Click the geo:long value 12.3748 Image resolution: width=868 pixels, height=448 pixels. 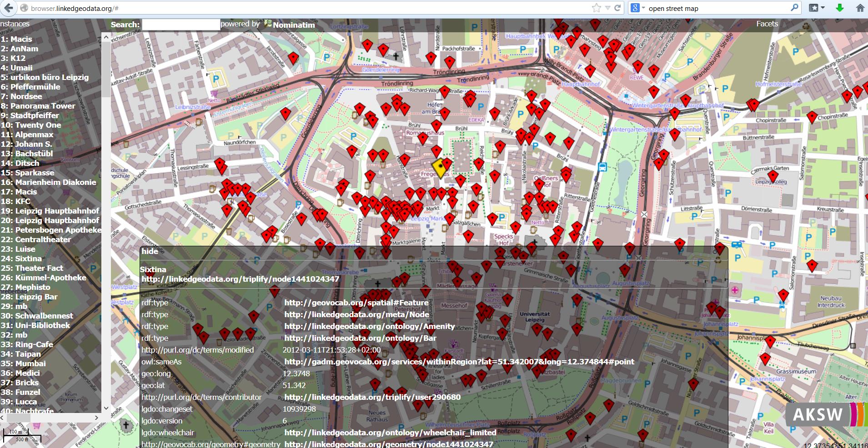tap(296, 373)
